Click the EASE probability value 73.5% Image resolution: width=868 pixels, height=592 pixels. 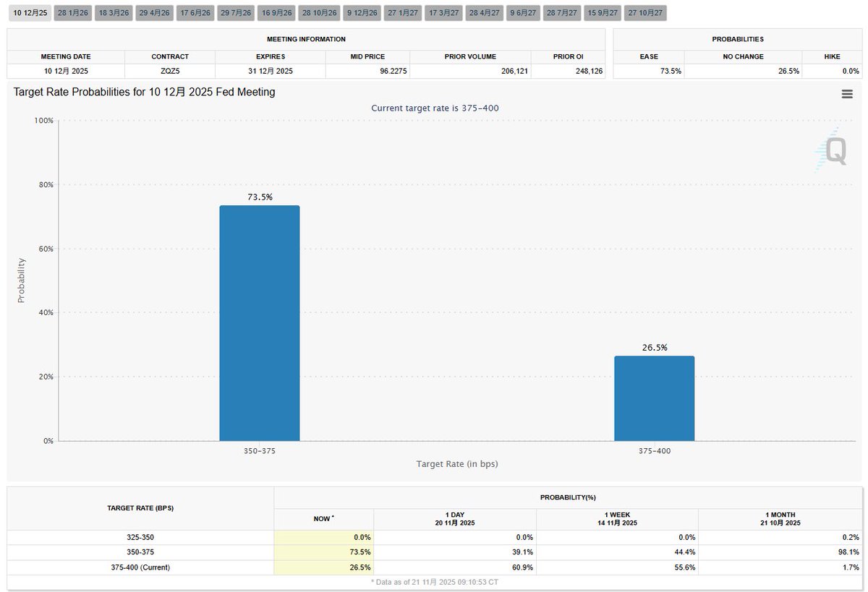[x=670, y=71]
